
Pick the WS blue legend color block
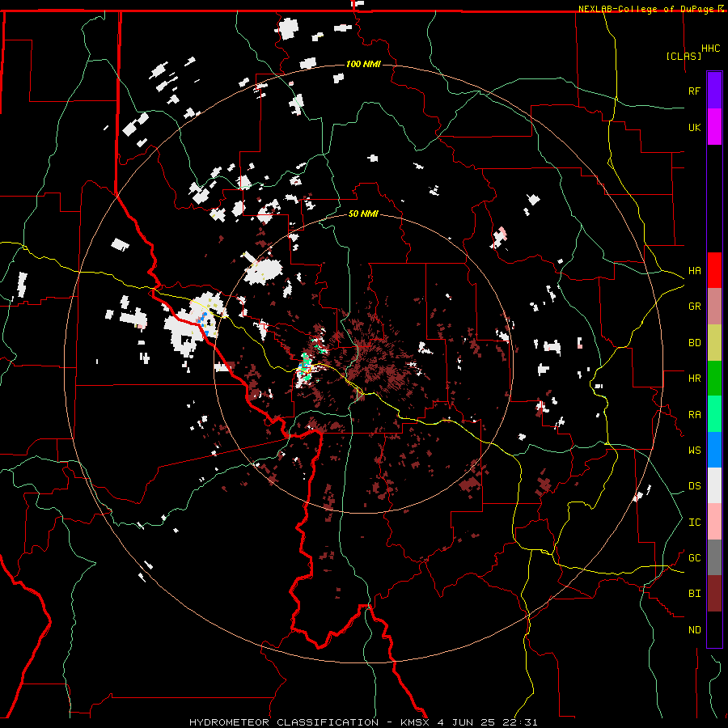714,450
